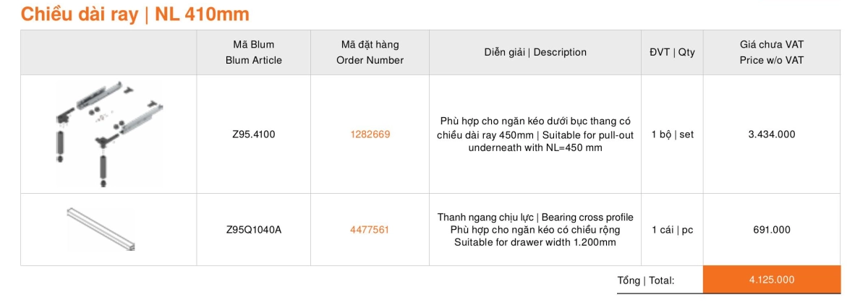
Task: Click the "Mã Blum / Blum Article" column header
Action: point(253,52)
